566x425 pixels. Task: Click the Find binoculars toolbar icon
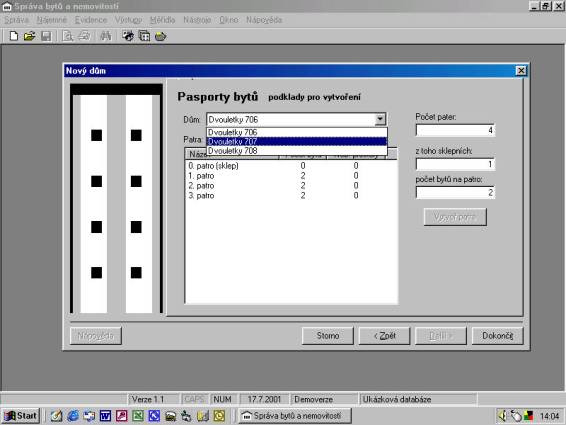click(106, 36)
